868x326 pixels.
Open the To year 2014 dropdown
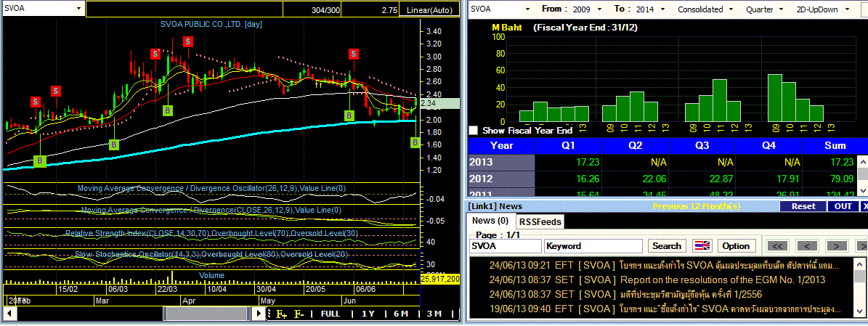click(662, 9)
